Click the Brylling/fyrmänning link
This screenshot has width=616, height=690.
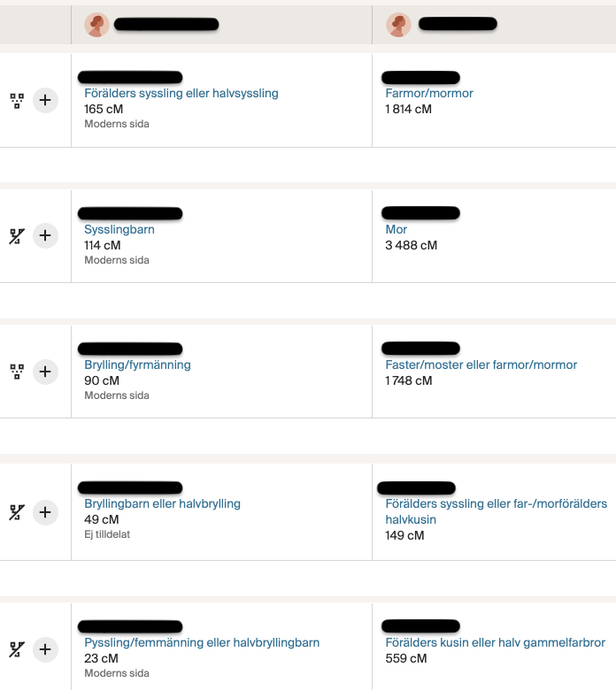pyautogui.click(x=137, y=364)
